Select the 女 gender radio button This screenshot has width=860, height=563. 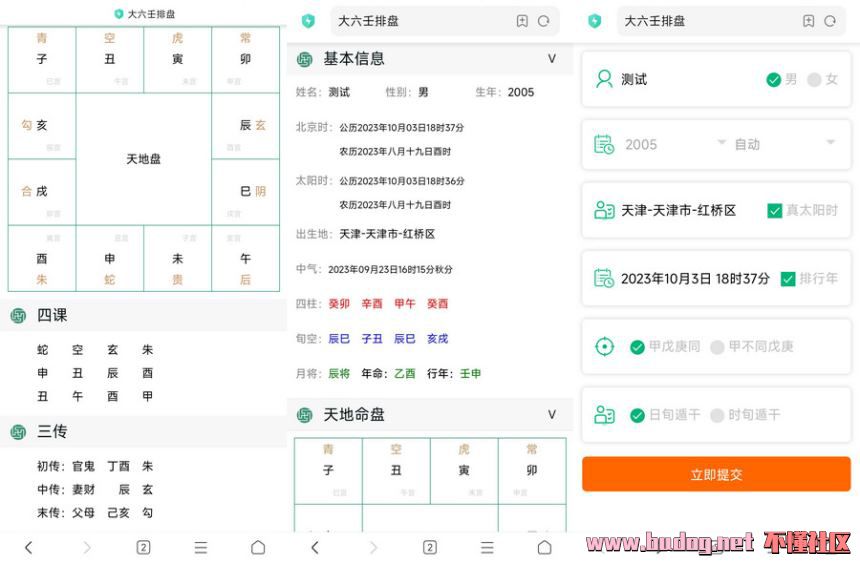(814, 79)
